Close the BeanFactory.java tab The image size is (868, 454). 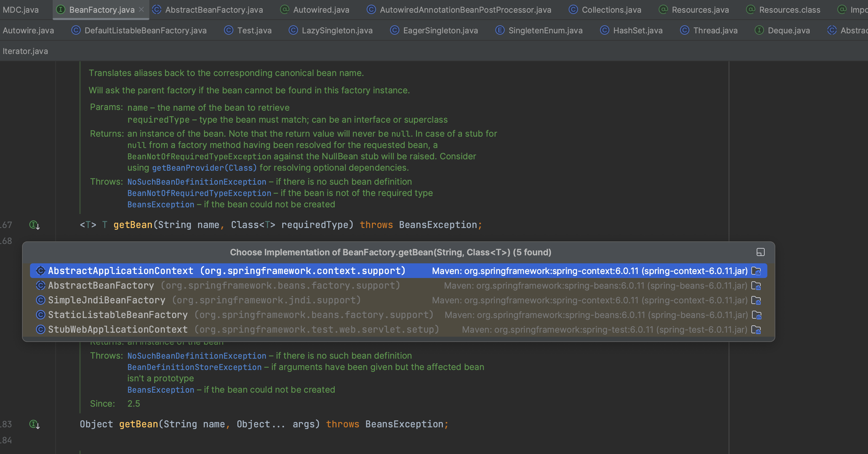pos(142,9)
